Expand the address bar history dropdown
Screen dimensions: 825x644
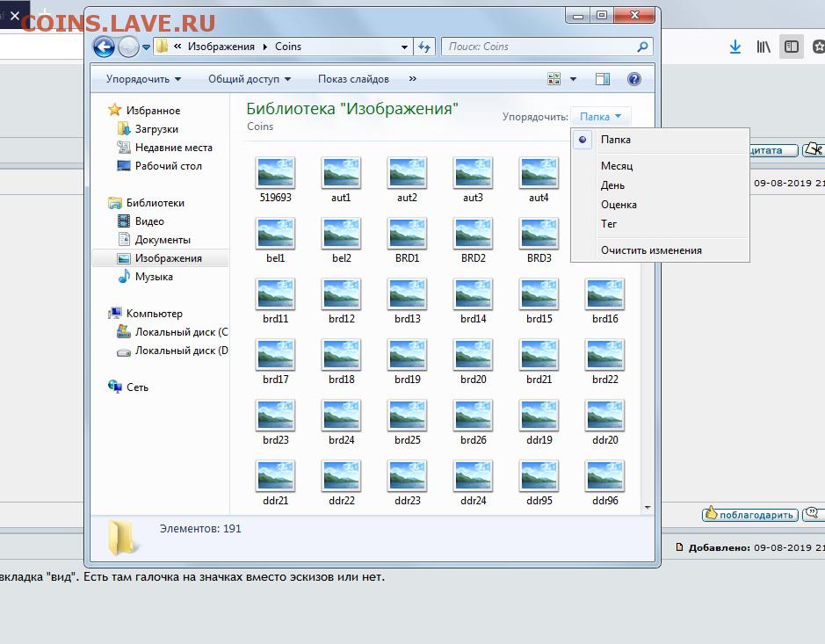coord(404,47)
